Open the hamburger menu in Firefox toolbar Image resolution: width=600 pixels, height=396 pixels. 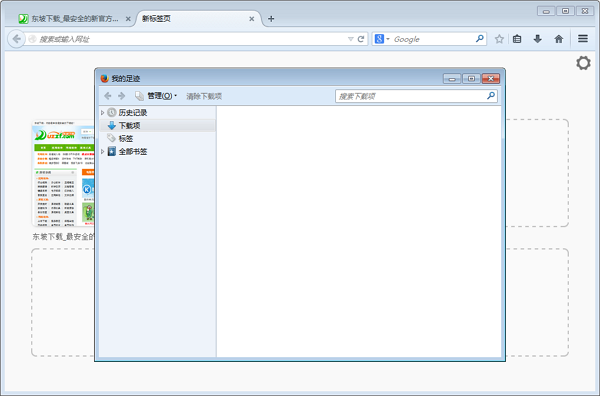coord(583,39)
